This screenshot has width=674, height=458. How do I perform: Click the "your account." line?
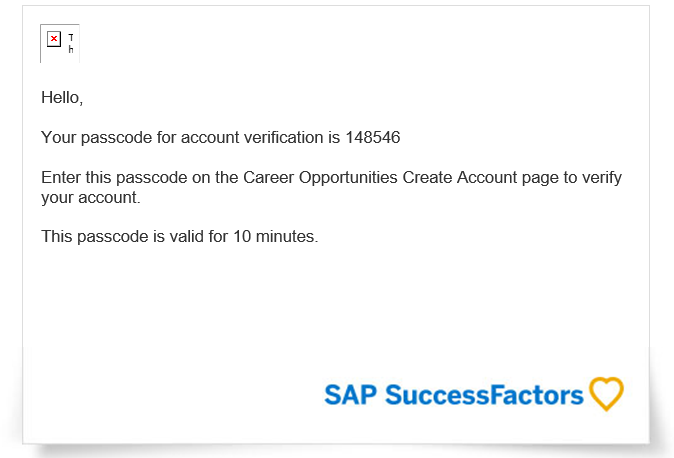(x=91, y=197)
